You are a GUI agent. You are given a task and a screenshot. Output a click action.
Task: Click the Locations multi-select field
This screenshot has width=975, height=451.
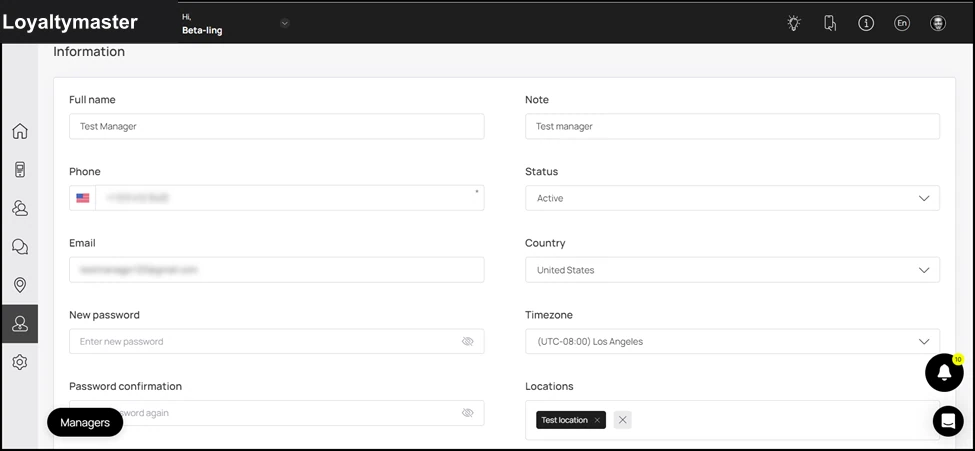732,420
